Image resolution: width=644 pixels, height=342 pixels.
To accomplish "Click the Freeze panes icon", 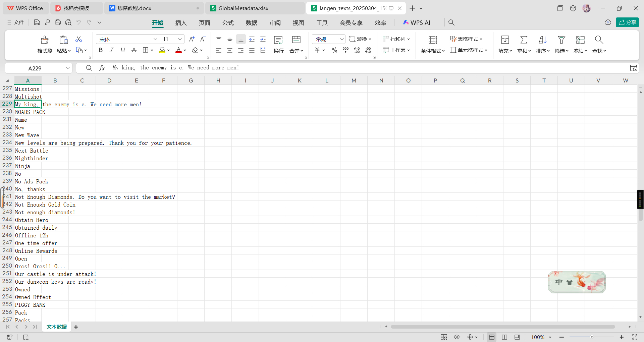I will (x=580, y=40).
